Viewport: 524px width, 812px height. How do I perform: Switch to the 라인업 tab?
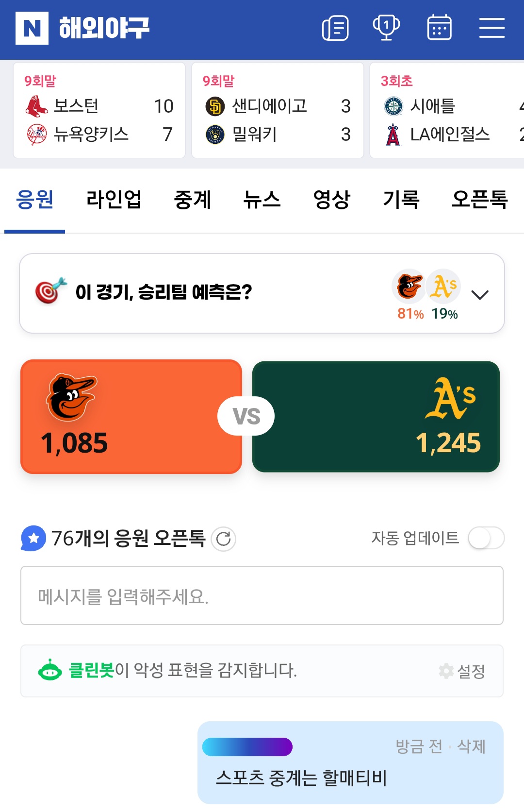pyautogui.click(x=114, y=200)
